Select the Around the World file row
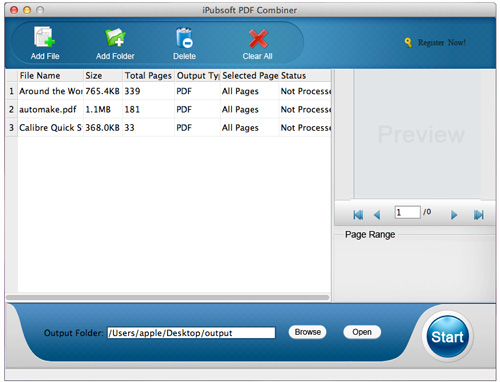 [168, 91]
